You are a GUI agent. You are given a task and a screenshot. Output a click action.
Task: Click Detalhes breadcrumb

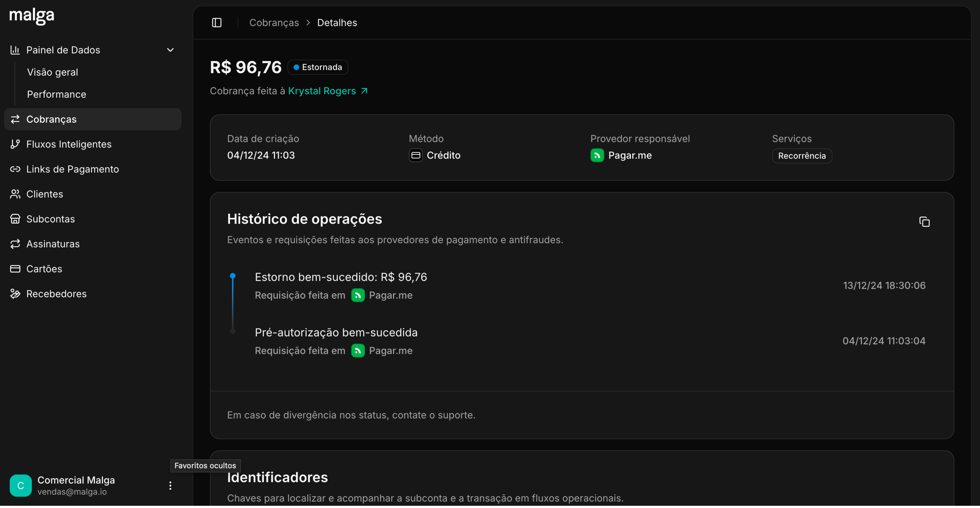pos(337,23)
